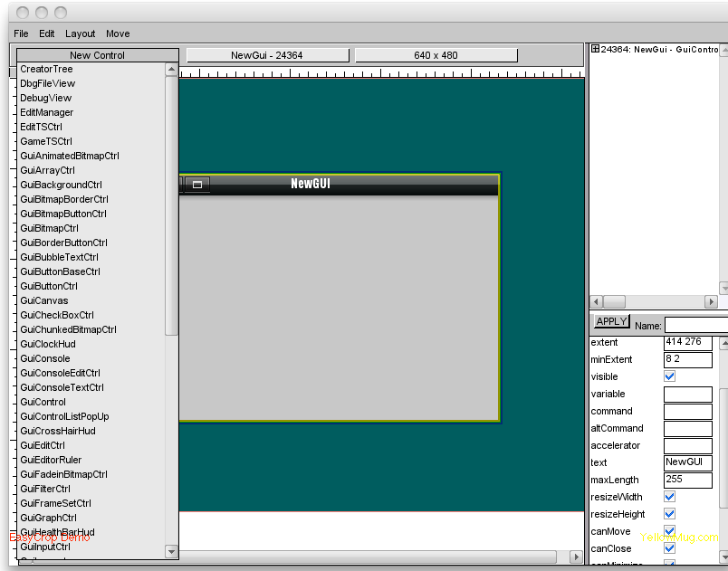This screenshot has height=571, width=728.
Task: Uncheck the resizeWidth checkbox
Action: pyautogui.click(x=670, y=497)
